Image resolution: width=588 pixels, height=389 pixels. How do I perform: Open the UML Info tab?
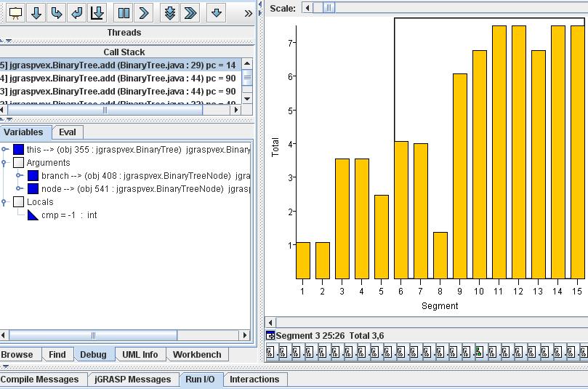(140, 355)
